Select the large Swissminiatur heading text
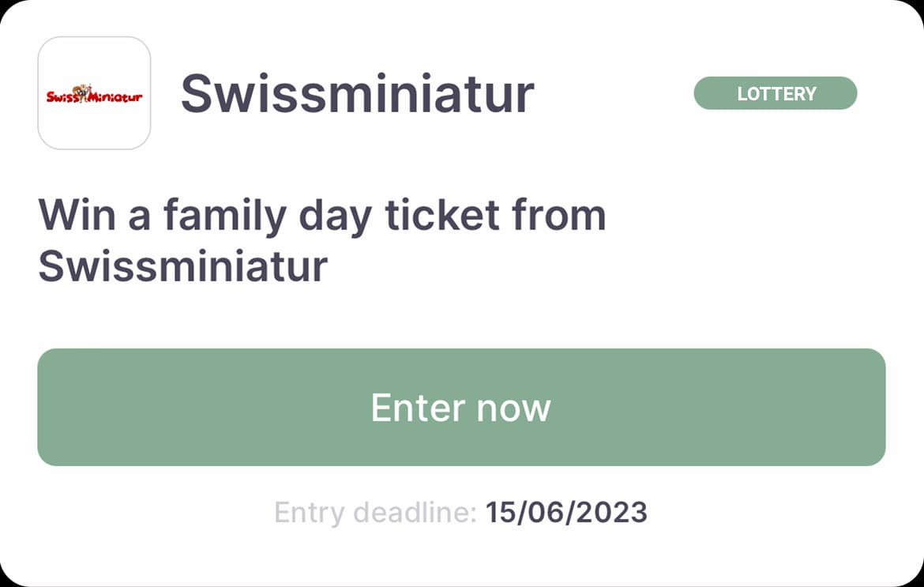924x587 pixels. pos(357,94)
